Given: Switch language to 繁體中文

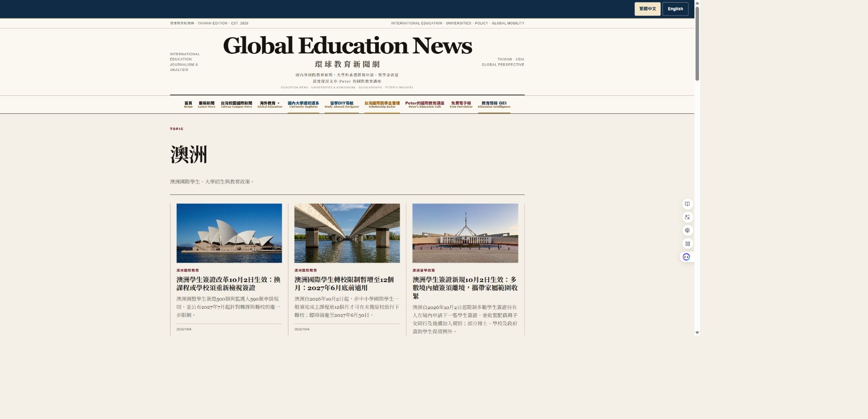Looking at the screenshot, I should 647,9.
